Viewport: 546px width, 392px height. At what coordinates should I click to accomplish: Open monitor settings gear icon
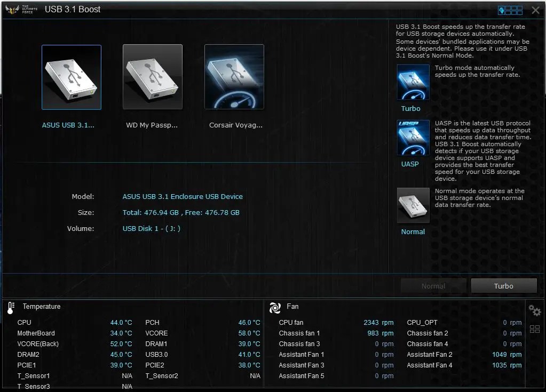534,310
